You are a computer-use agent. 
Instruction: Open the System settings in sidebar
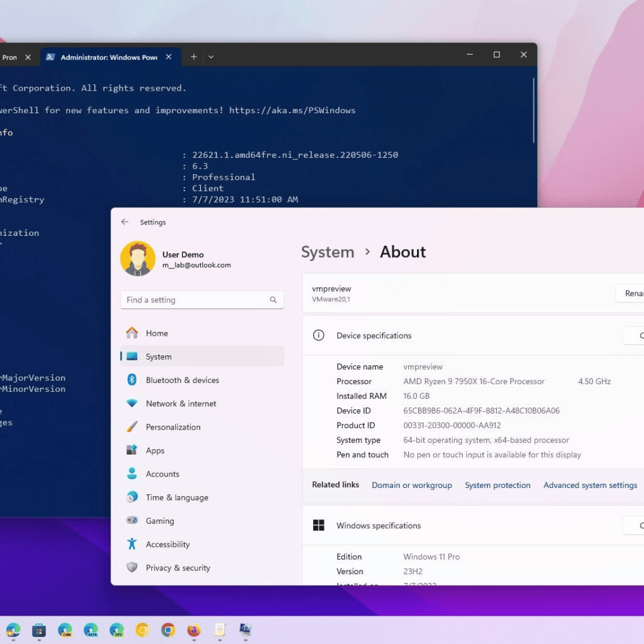158,356
